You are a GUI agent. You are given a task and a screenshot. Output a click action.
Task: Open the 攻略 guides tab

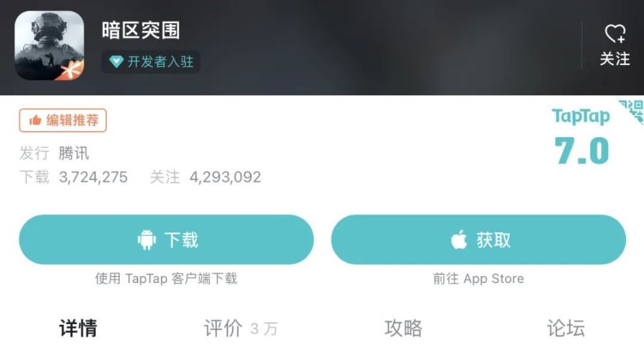pyautogui.click(x=403, y=328)
